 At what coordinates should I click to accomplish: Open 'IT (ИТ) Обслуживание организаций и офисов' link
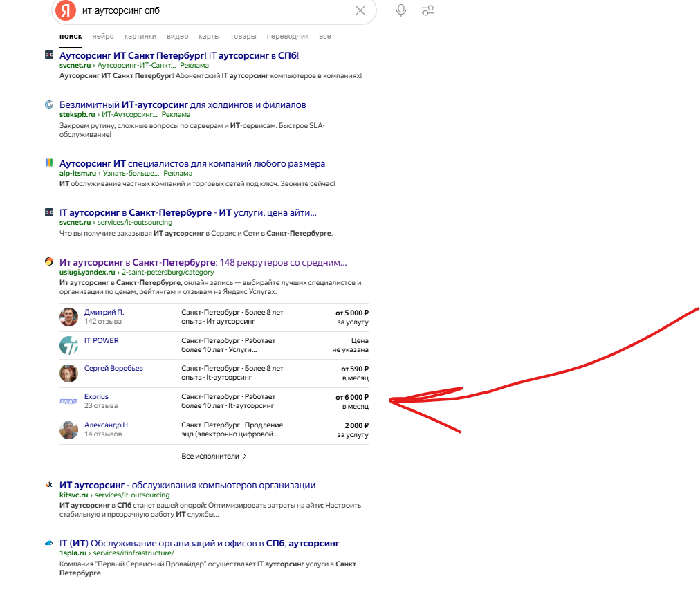point(199,544)
